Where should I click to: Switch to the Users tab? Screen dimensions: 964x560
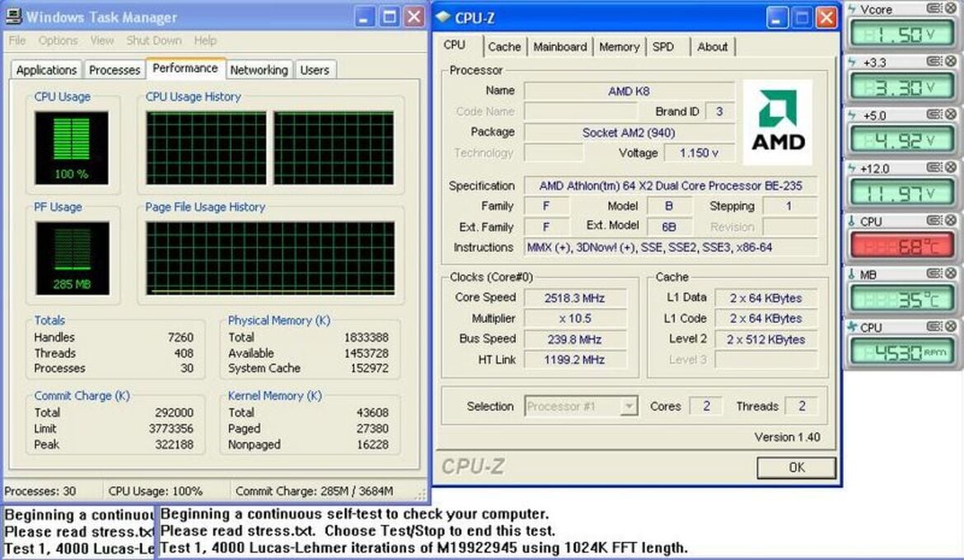[x=315, y=70]
